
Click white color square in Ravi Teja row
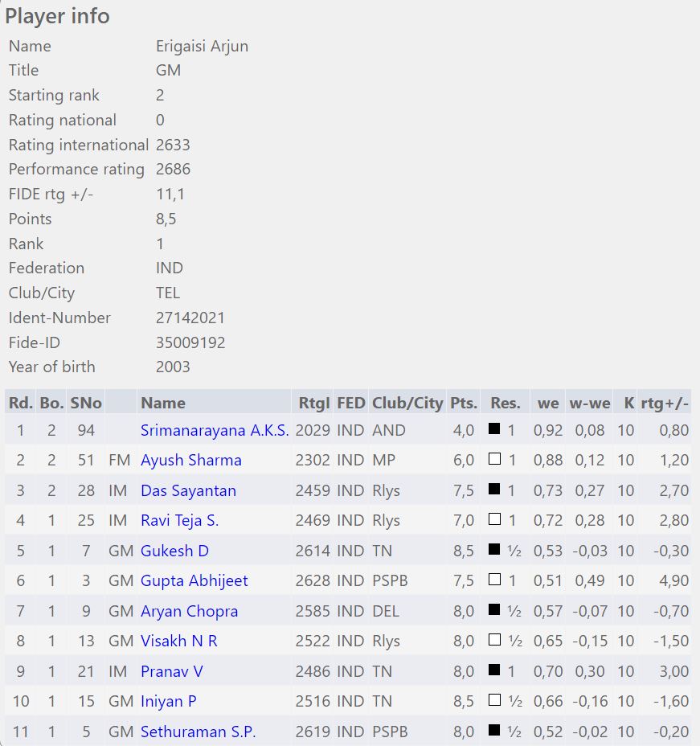tap(494, 520)
